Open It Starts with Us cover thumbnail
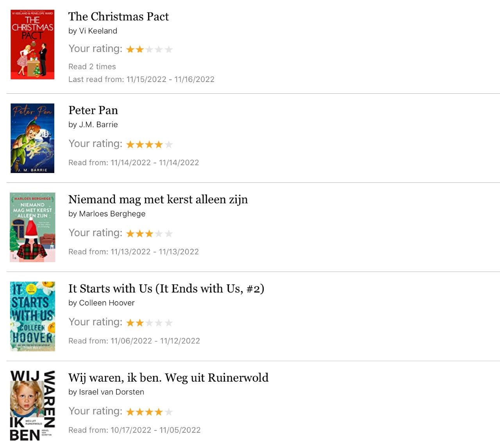The height and width of the screenshot is (448, 500). click(x=32, y=316)
